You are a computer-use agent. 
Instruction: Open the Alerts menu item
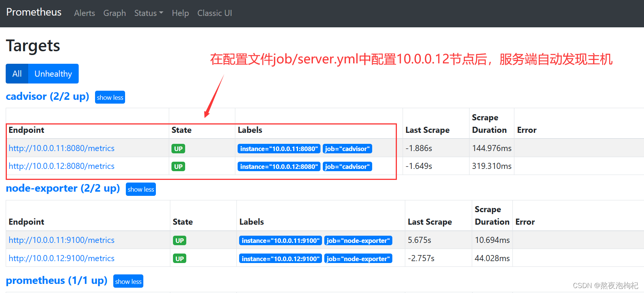pos(84,13)
